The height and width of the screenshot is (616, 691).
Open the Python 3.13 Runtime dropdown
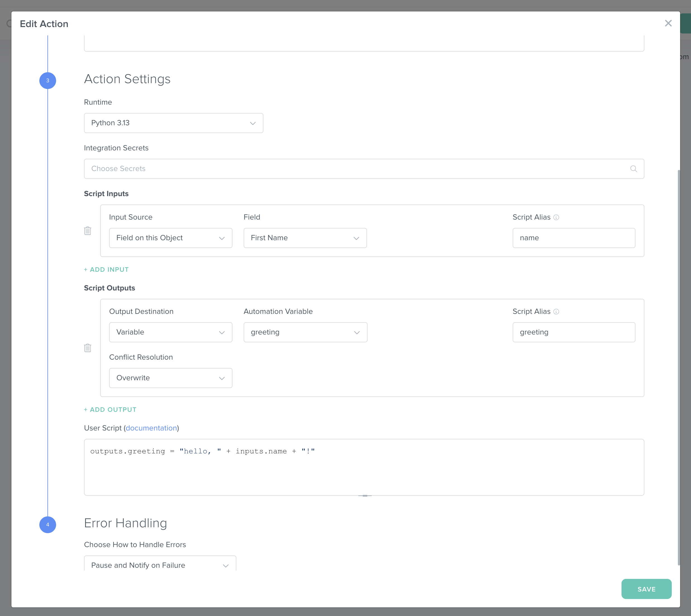pos(174,123)
